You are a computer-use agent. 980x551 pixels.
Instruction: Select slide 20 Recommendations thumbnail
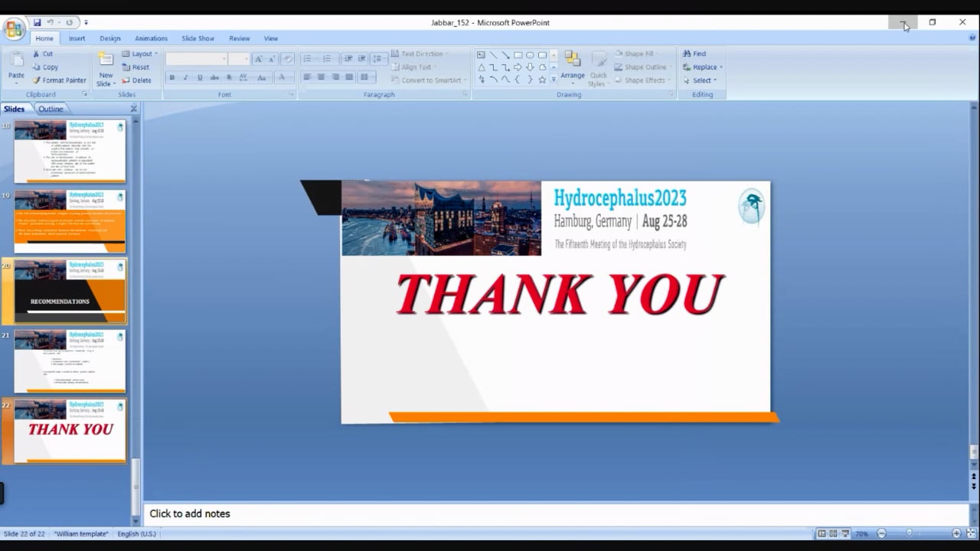(70, 291)
